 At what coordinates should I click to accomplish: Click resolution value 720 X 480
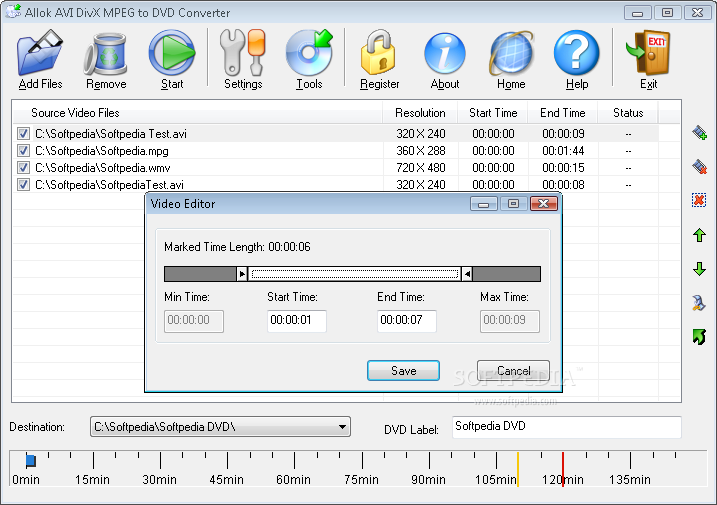point(421,168)
